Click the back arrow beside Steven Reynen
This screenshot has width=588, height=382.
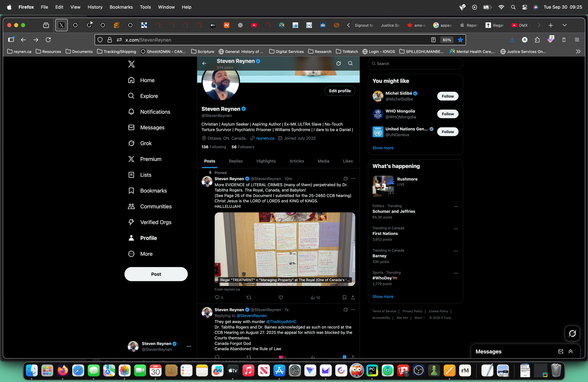point(204,63)
